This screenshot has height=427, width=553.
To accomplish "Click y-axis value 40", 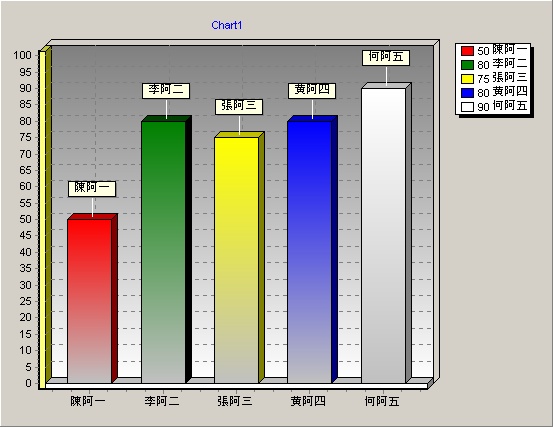I will 25,252.
